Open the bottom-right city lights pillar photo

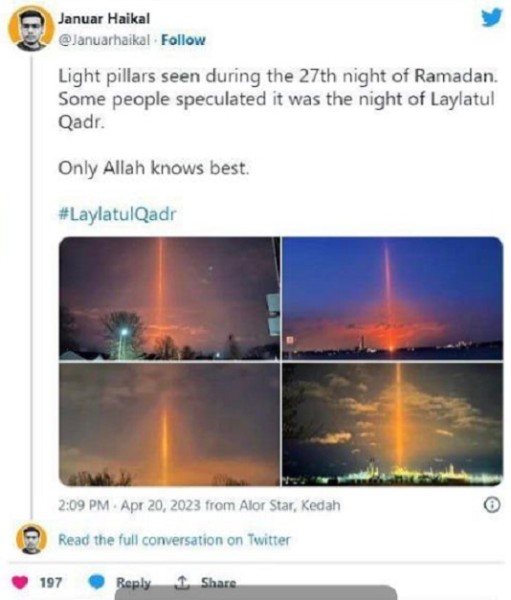392,424
